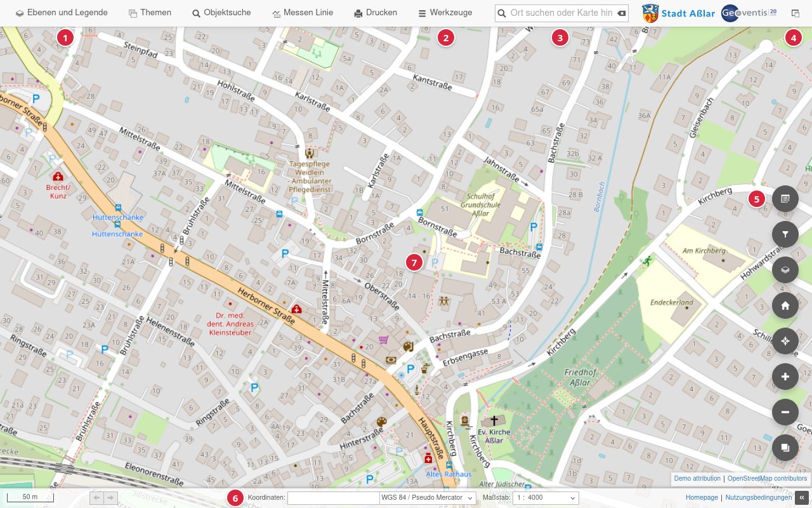Open the WGS 84 / Pseudo Mercator dropdown

coord(427,498)
